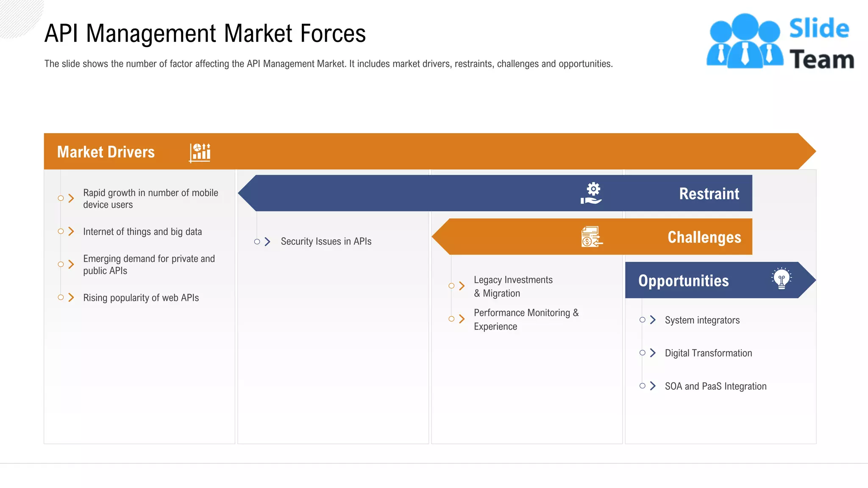Viewport: 868px width, 488px height.
Task: Select text Performance Monitoring & Experience
Action: tap(526, 319)
